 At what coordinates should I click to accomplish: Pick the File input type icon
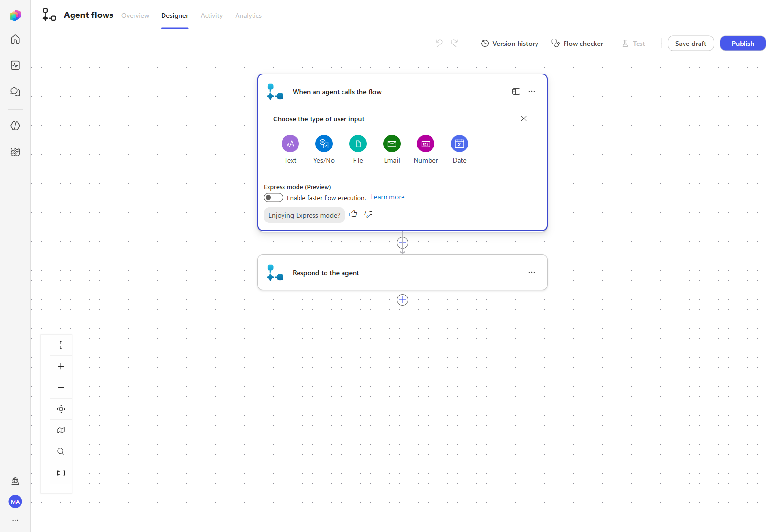coord(358,144)
